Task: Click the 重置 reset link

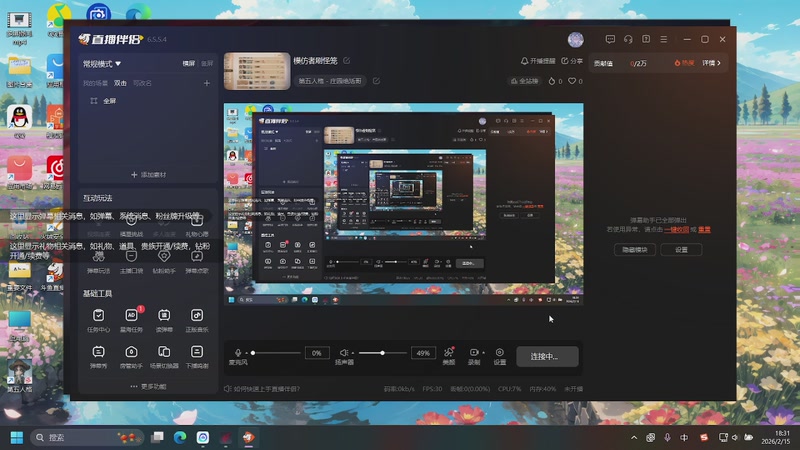Action: click(x=704, y=230)
